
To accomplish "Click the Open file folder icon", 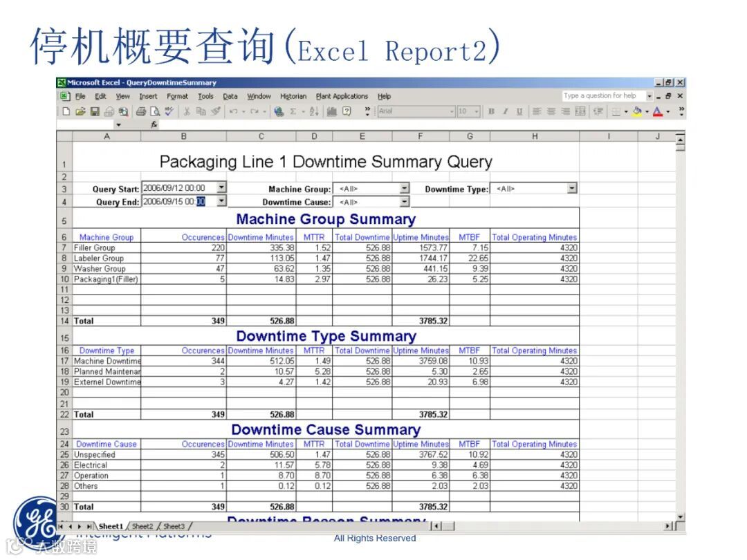I will click(x=80, y=111).
